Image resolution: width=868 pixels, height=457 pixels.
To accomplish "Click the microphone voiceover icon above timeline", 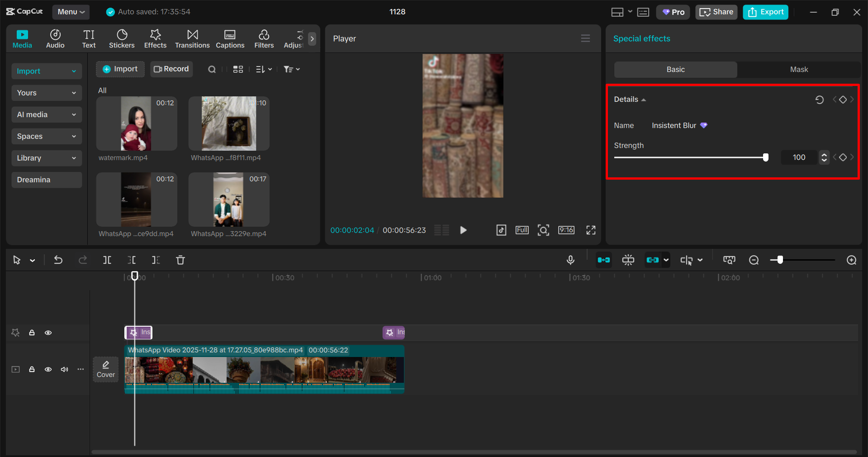I will coord(570,260).
